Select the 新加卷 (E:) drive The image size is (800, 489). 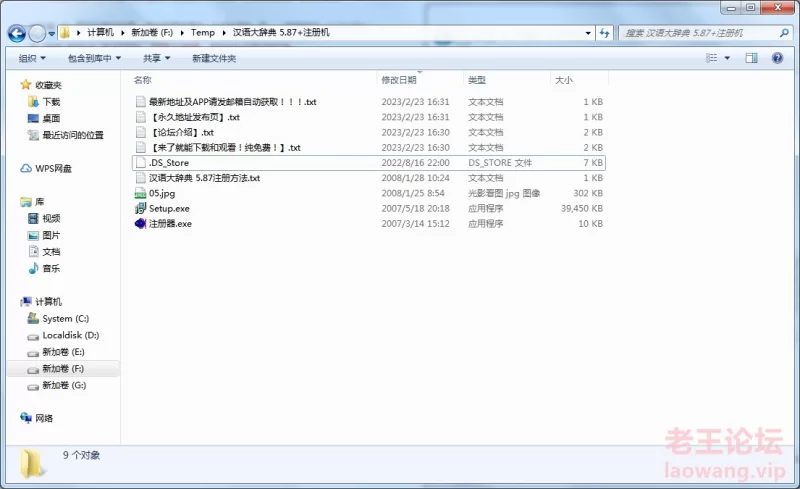pyautogui.click(x=63, y=352)
